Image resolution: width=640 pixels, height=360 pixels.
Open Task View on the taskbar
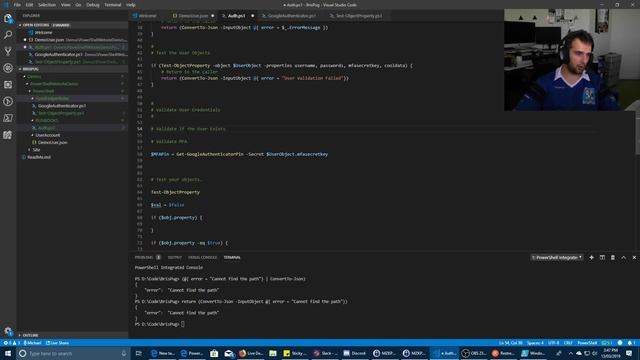point(138,353)
